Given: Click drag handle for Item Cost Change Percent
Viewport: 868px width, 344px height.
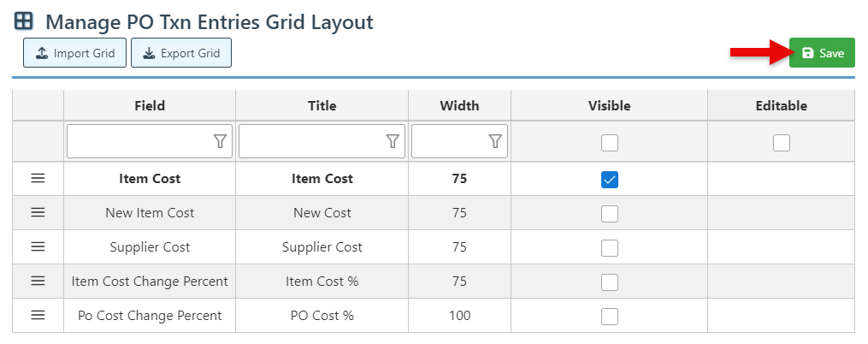Looking at the screenshot, I should tap(38, 281).
